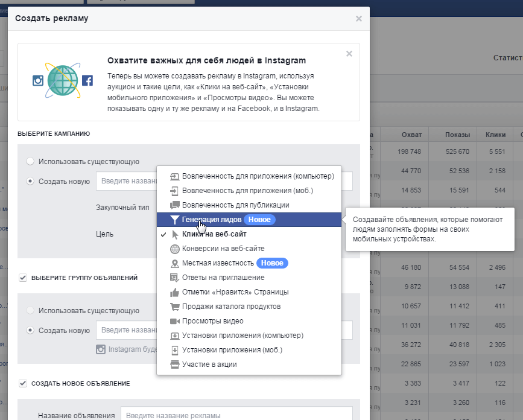Click the calendar icon for Ответы на приглашение
The height and width of the screenshot is (420, 523).
(x=175, y=278)
